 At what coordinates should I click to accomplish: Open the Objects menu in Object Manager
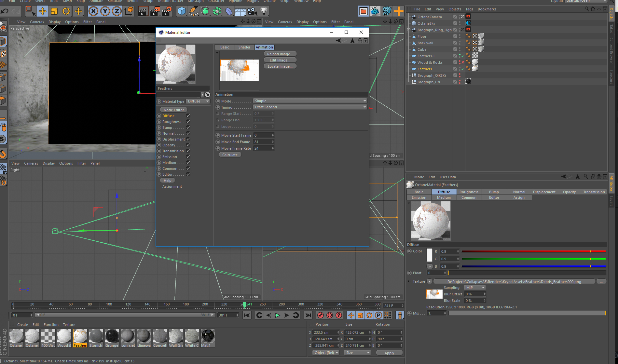click(454, 9)
